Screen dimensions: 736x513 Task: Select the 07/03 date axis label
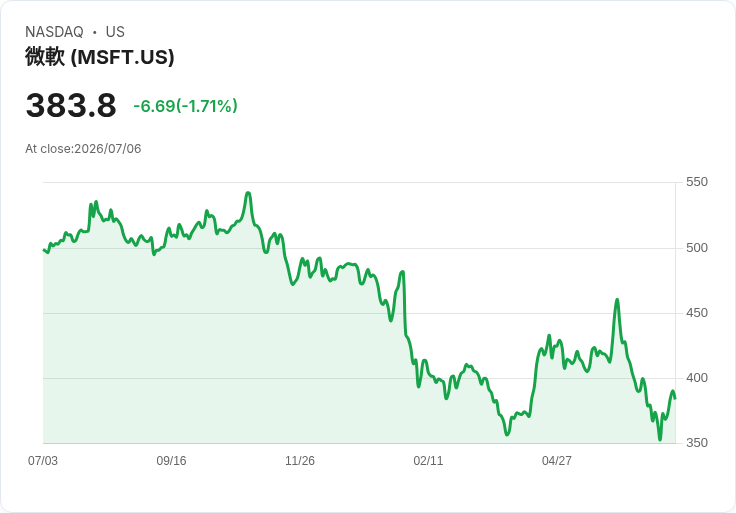(43, 460)
